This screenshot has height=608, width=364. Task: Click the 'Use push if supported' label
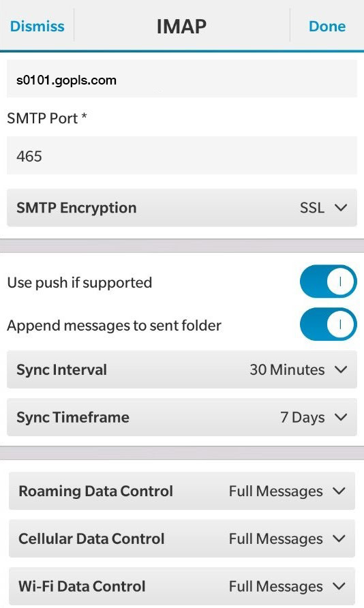coord(80,283)
